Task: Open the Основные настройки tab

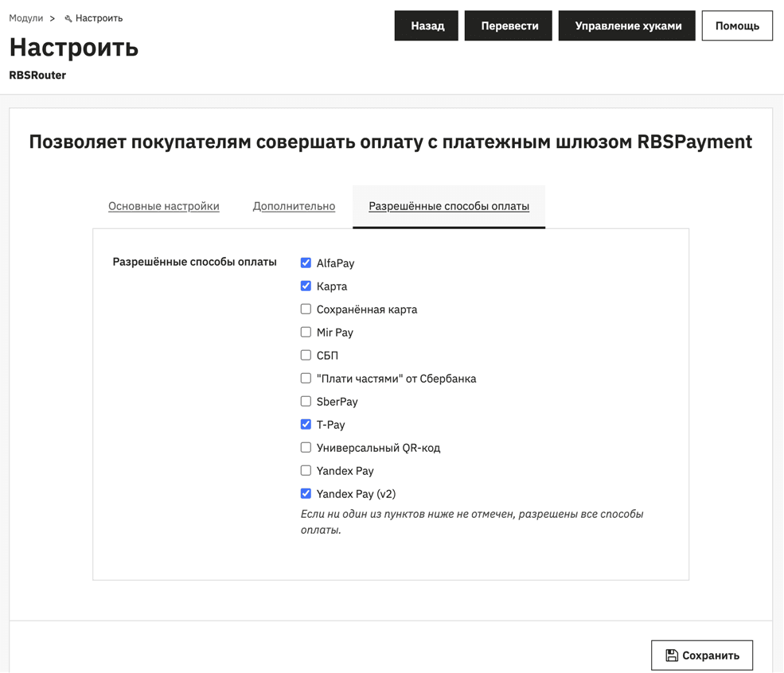Action: [x=163, y=206]
